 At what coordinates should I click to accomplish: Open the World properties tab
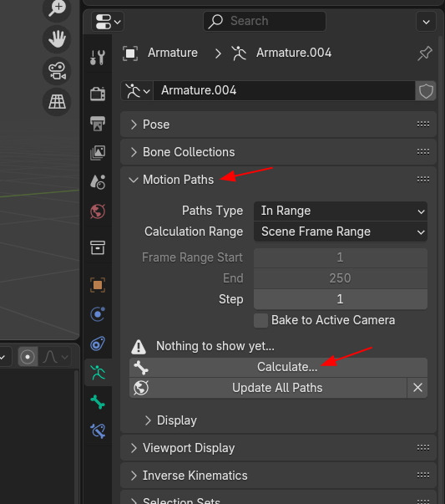click(x=98, y=211)
